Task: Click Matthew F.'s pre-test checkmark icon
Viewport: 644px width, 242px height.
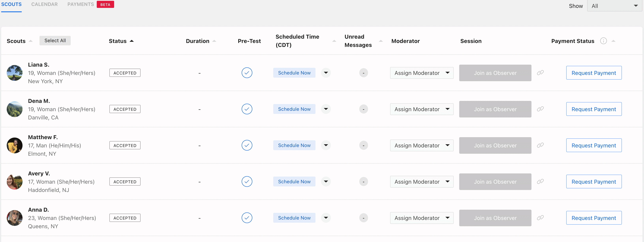Action: pyautogui.click(x=247, y=145)
